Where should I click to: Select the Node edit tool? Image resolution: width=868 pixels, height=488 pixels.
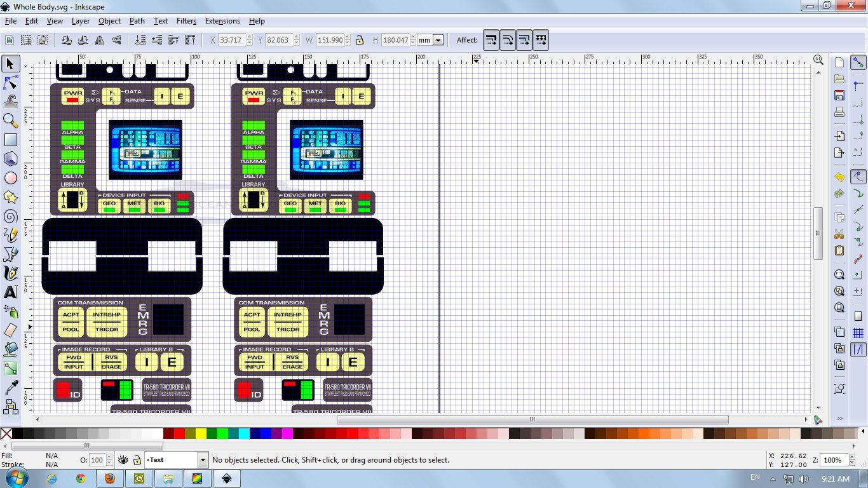tap(11, 83)
